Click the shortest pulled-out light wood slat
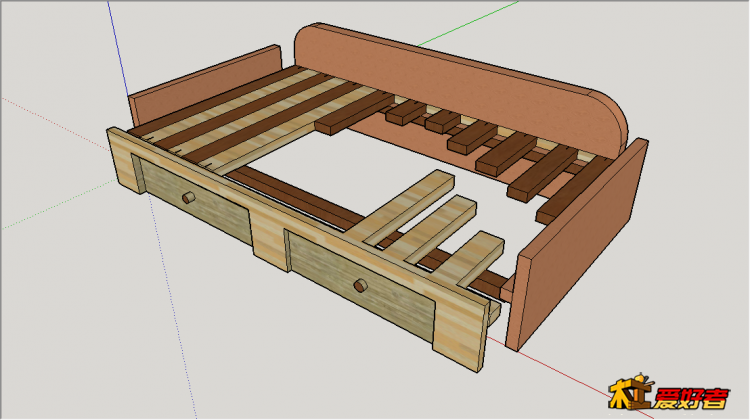This screenshot has width=750, height=420. pyautogui.click(x=470, y=258)
